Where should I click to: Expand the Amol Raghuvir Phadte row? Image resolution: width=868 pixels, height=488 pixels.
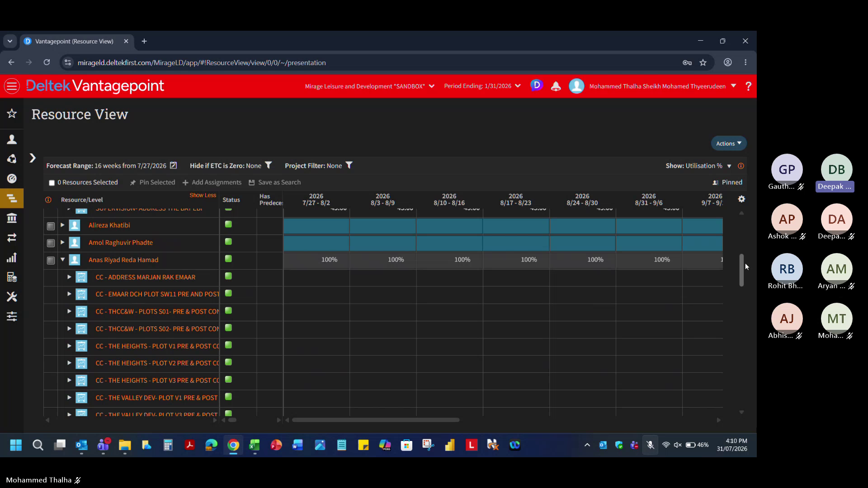(62, 242)
